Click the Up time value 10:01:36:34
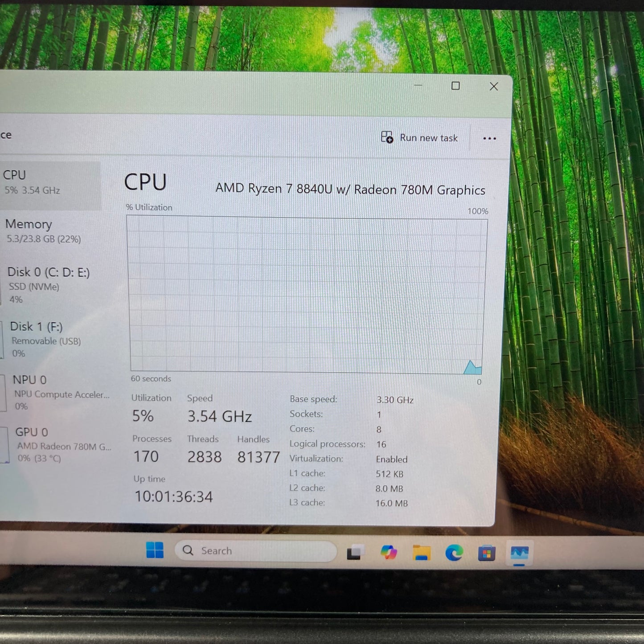This screenshot has width=644, height=644. [174, 496]
